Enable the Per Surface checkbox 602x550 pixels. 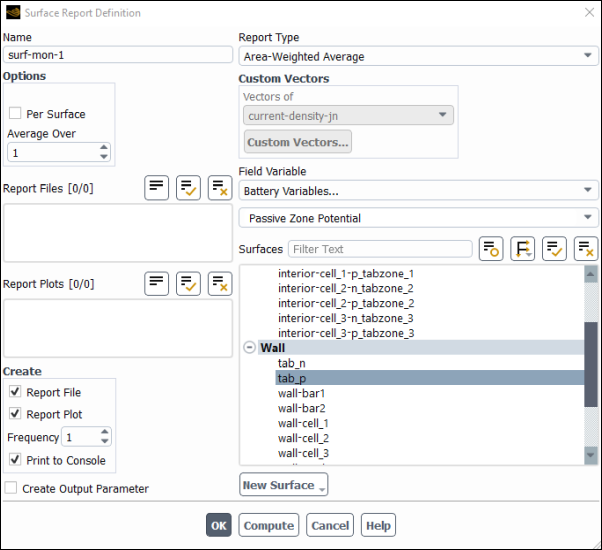(x=15, y=114)
